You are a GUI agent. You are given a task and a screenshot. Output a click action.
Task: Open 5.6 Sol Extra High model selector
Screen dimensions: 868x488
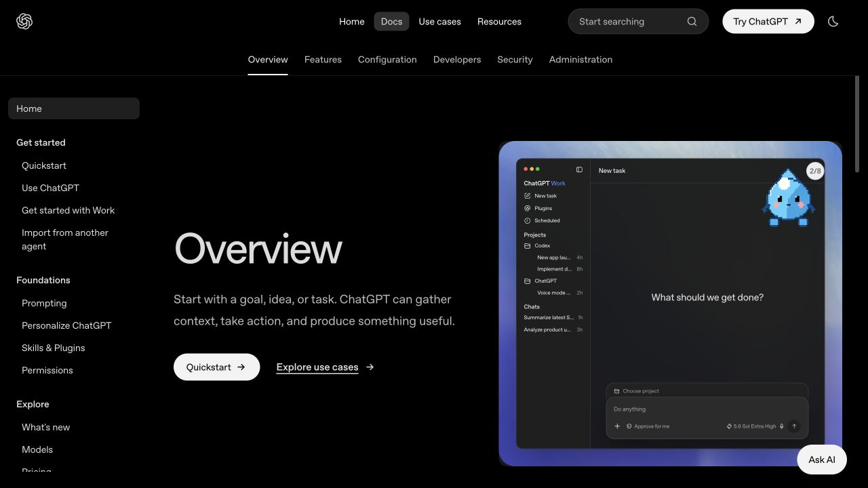[x=751, y=426]
